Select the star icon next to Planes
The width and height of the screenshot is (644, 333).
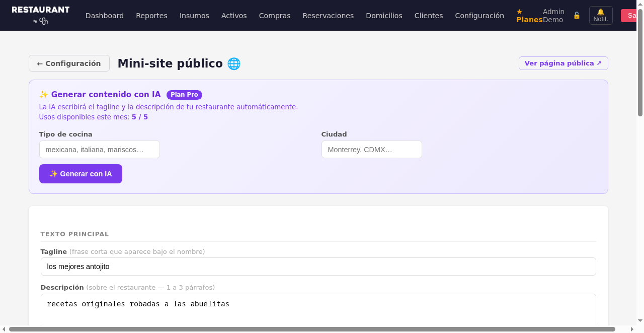click(x=519, y=12)
